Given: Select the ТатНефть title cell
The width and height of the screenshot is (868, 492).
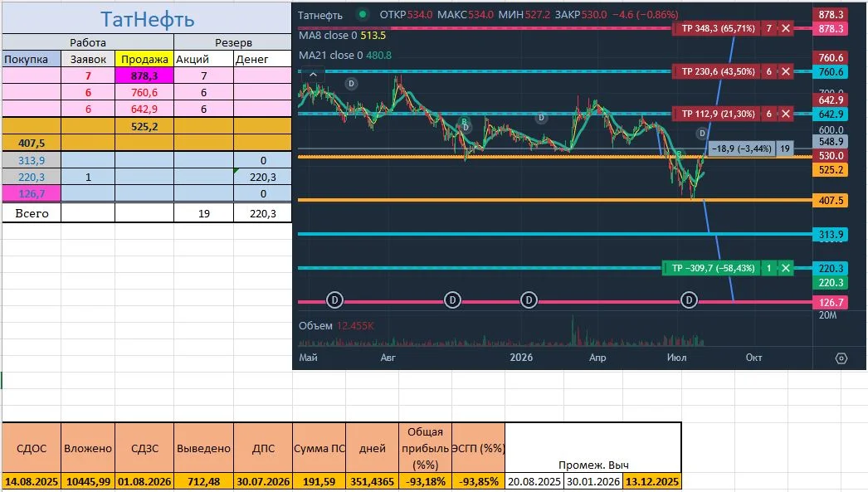Looking at the screenshot, I should click(147, 17).
